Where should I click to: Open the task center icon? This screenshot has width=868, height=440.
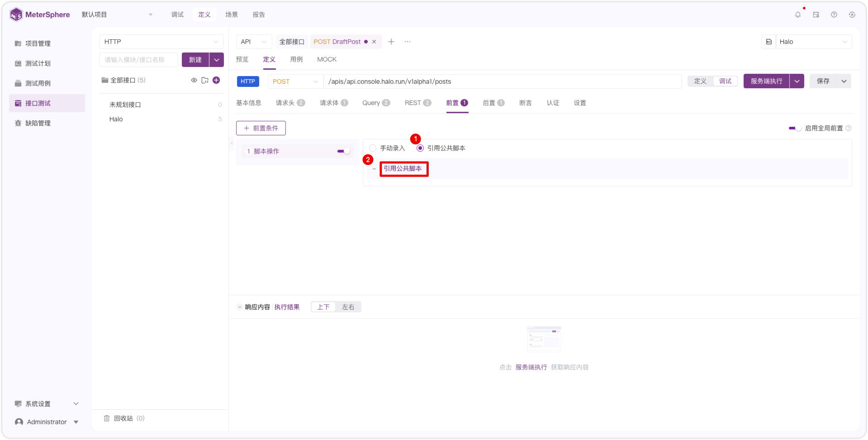[x=816, y=14]
